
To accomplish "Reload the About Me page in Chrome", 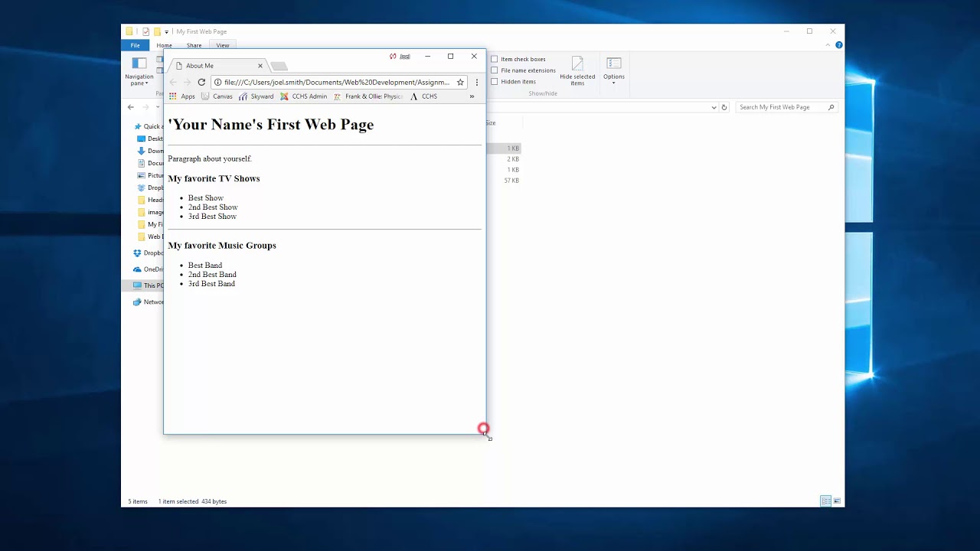I will pyautogui.click(x=201, y=82).
